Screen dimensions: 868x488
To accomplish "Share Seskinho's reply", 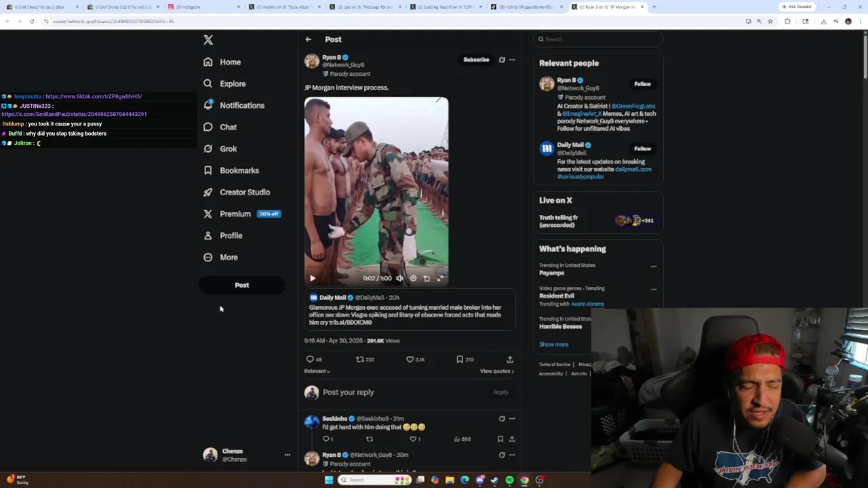I will tap(512, 439).
